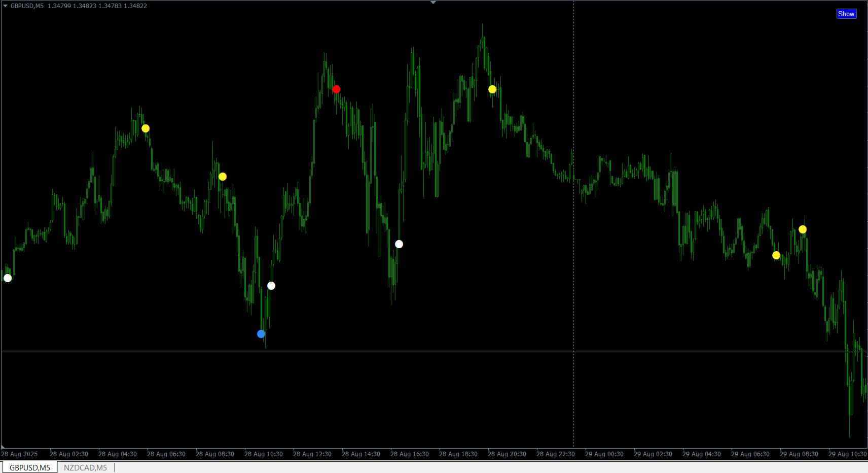The height and width of the screenshot is (473, 868).
Task: Click the '29 Aug 00:30' time label
Action: [604, 454]
